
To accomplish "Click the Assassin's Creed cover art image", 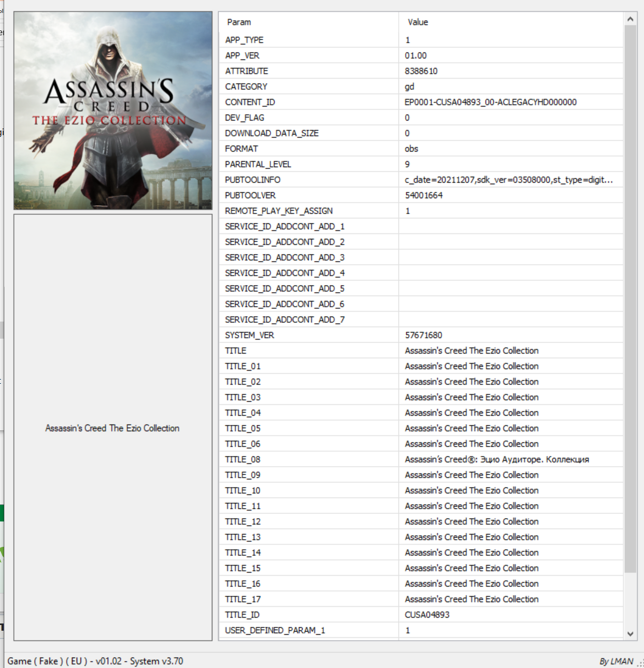I will coord(113,111).
